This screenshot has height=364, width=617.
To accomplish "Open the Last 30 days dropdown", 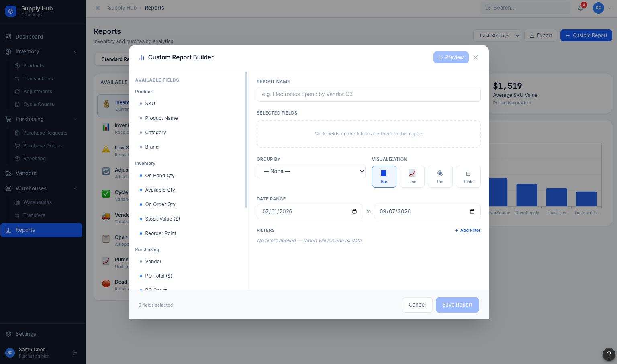I will (497, 35).
